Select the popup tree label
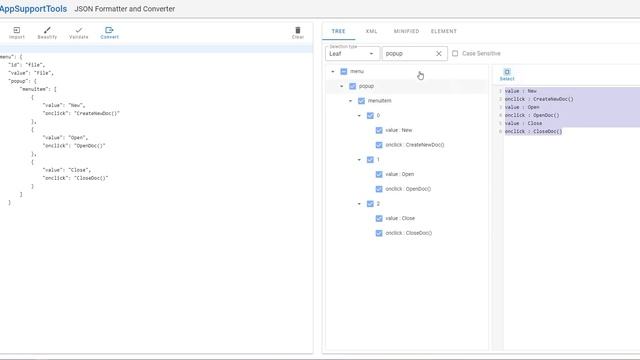 click(366, 86)
